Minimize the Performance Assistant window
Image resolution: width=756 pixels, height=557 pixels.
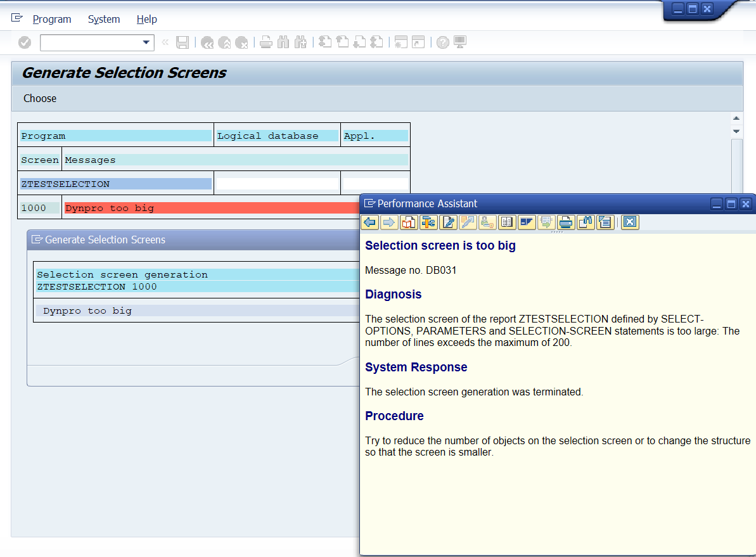point(717,204)
